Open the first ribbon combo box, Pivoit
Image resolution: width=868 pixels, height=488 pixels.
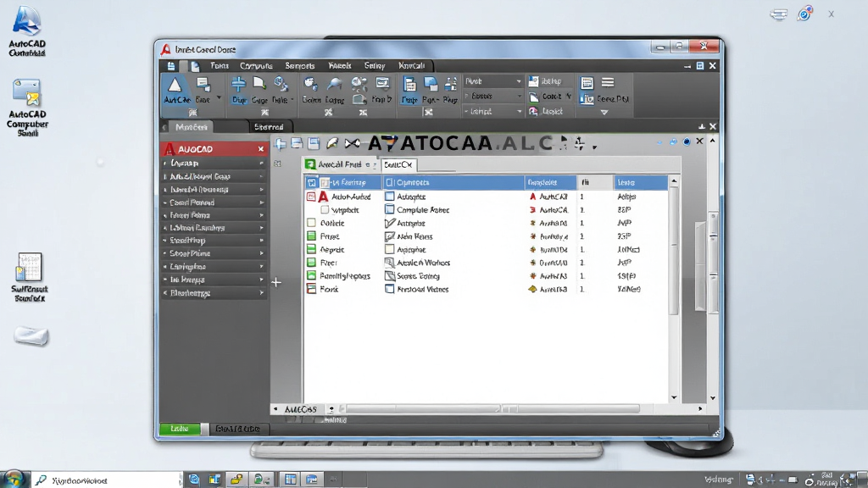(493, 81)
